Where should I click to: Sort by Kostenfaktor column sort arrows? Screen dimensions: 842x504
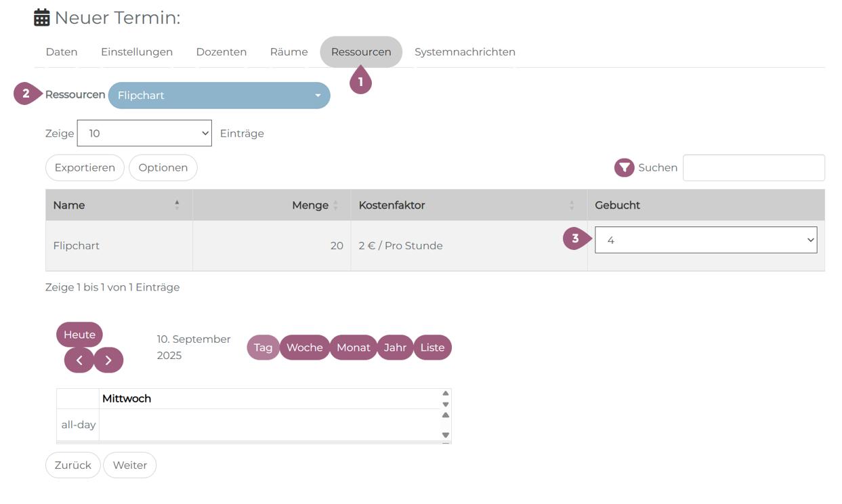[x=572, y=205]
